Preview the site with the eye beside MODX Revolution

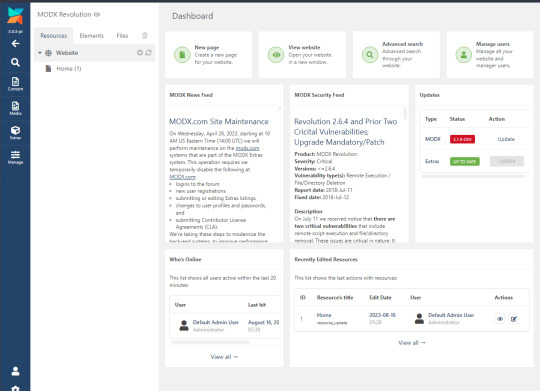tap(97, 14)
